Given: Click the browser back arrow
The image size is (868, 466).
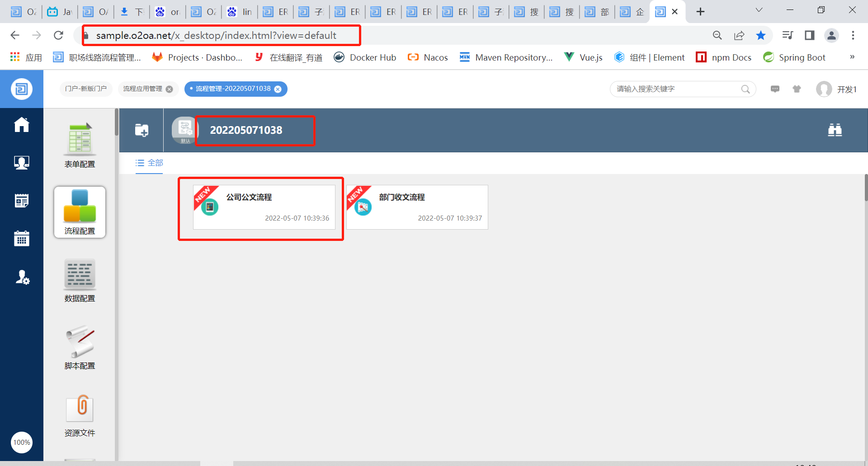Looking at the screenshot, I should pos(15,35).
